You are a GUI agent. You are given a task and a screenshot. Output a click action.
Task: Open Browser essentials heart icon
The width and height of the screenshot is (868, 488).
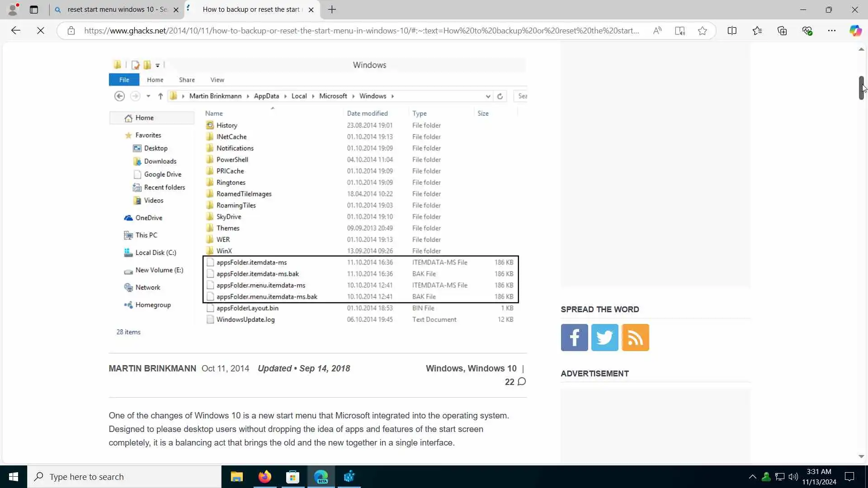point(807,31)
